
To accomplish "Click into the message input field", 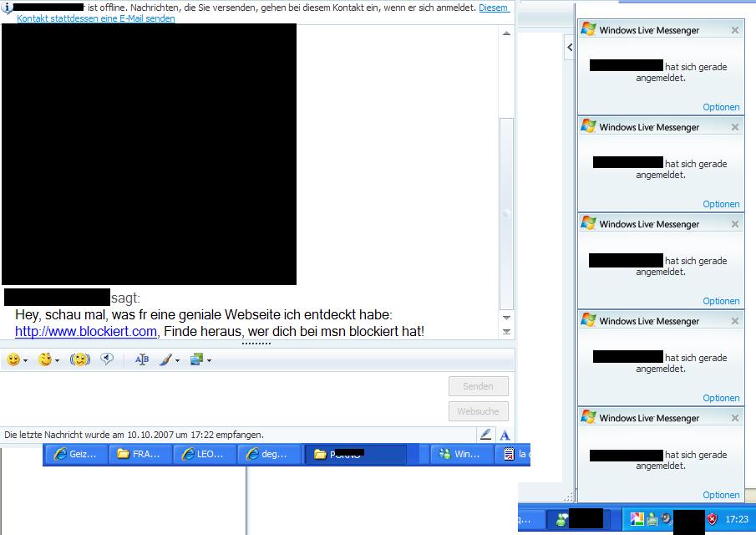I will [223, 398].
